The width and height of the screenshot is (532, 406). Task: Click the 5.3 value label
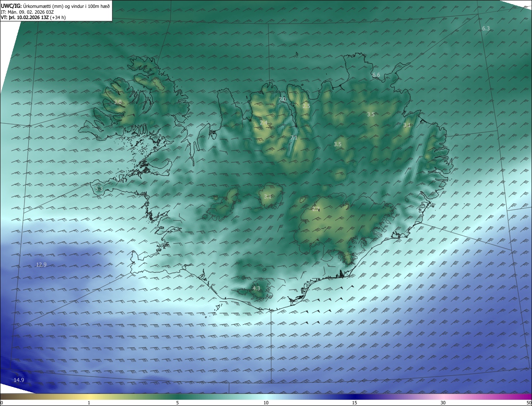pos(99,189)
